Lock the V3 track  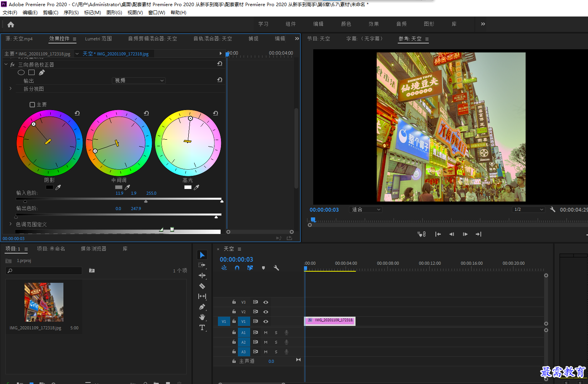point(234,302)
